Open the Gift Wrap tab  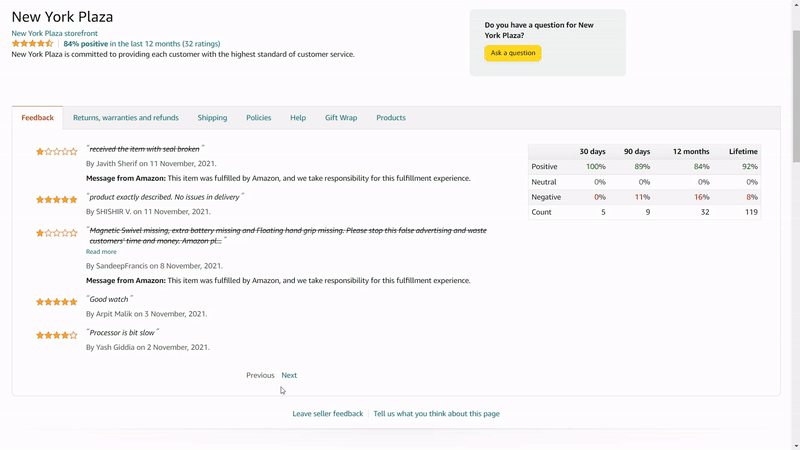click(341, 118)
